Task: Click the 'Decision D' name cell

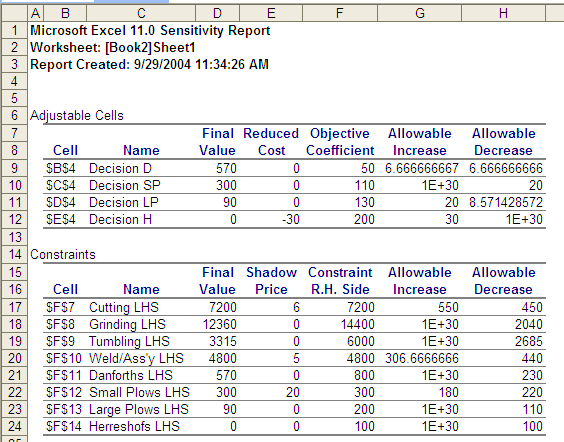Action: click(120, 168)
